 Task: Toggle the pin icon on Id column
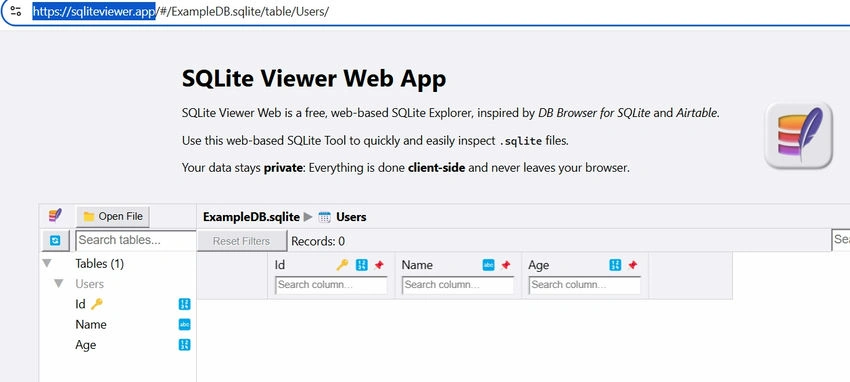379,264
